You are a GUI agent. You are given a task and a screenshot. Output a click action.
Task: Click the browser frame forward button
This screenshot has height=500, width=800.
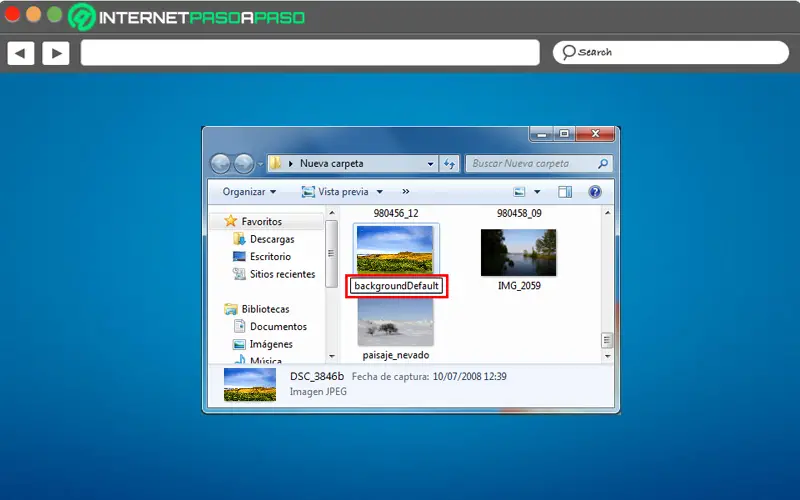[56, 53]
